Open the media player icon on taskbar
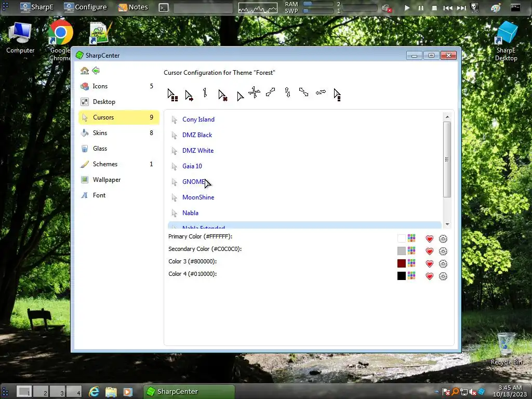Image resolution: width=532 pixels, height=399 pixels. [128, 392]
